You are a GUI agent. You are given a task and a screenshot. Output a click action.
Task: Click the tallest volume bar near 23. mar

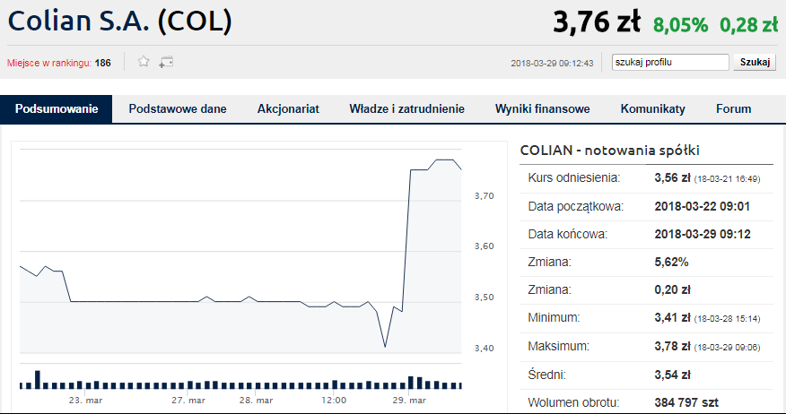click(x=38, y=379)
